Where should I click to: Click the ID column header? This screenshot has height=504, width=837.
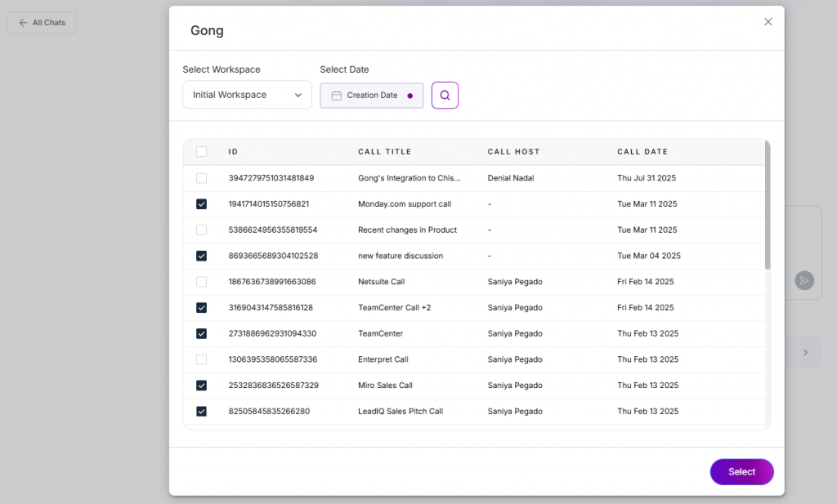[x=233, y=151]
